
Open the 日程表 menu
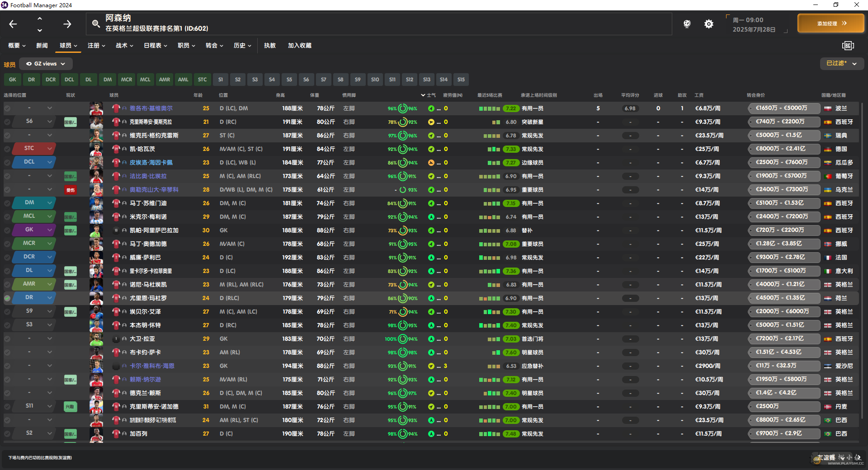pos(156,46)
